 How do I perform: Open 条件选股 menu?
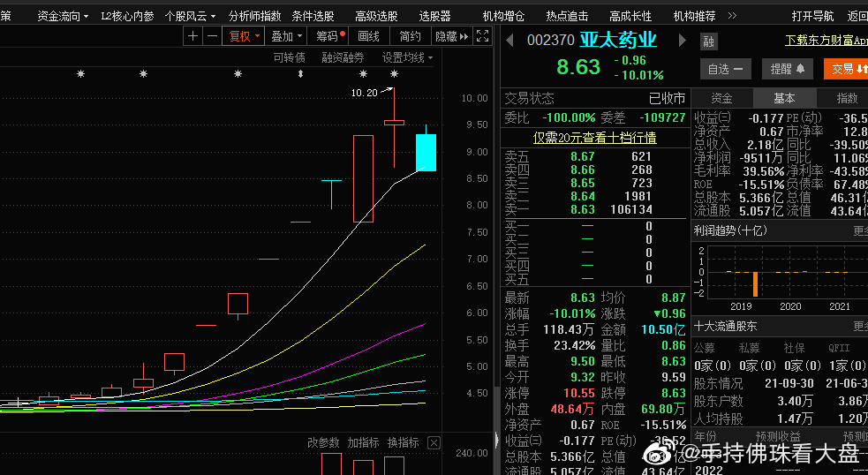pos(313,16)
